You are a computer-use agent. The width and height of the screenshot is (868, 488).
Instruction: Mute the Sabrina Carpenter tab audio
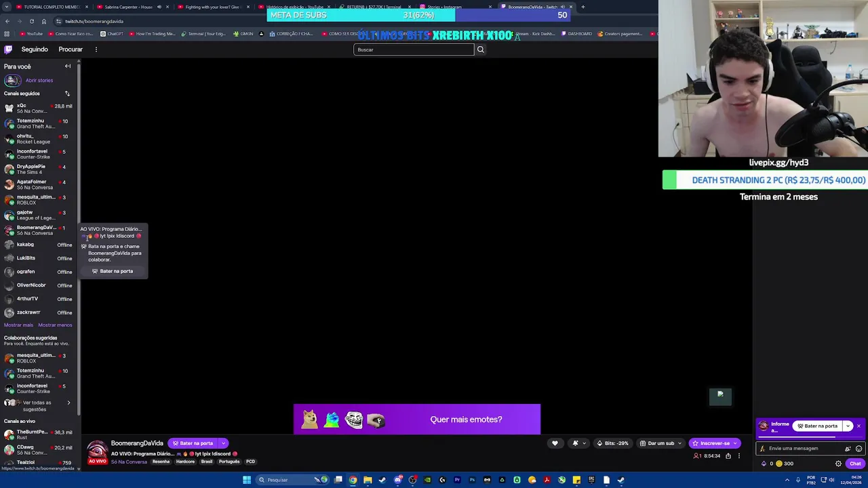click(x=159, y=7)
